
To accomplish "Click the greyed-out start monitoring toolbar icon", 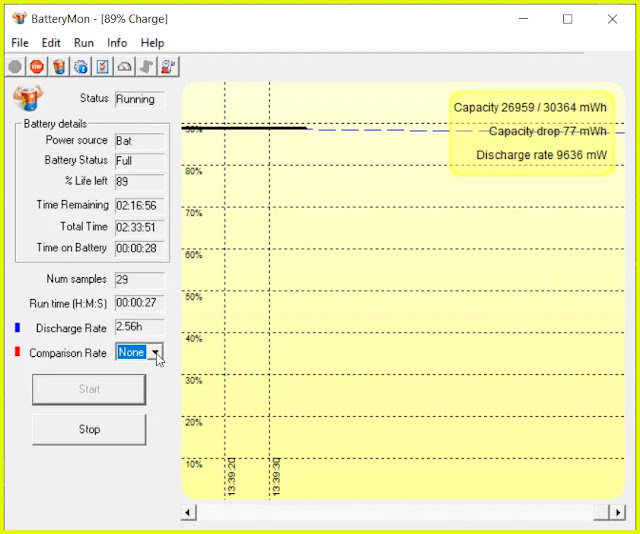I will coord(15,67).
